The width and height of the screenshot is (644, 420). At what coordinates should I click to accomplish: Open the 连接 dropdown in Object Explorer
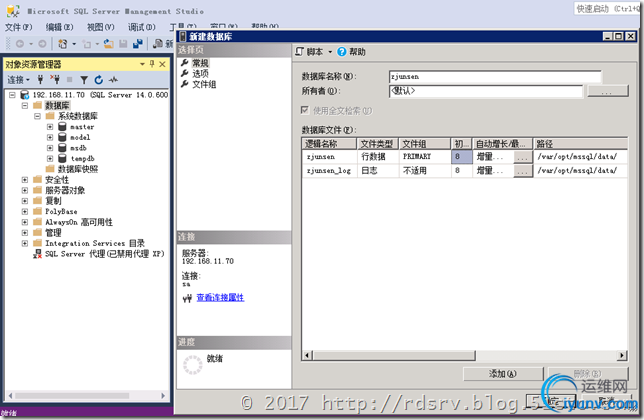click(18, 80)
